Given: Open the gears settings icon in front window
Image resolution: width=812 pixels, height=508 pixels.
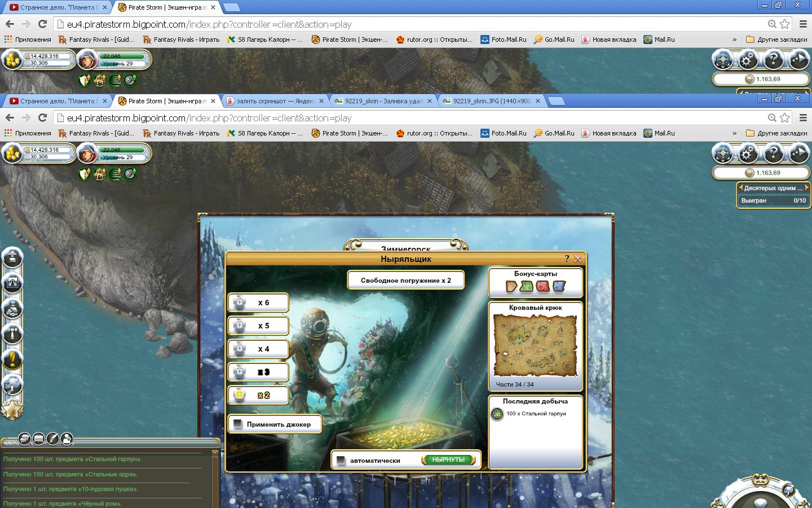Looking at the screenshot, I should (x=748, y=154).
